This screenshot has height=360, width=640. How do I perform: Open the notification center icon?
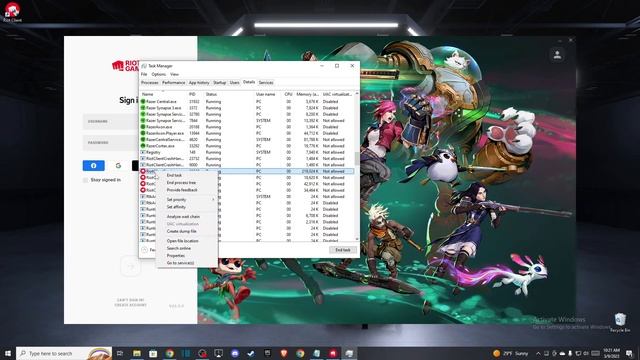(x=629, y=353)
